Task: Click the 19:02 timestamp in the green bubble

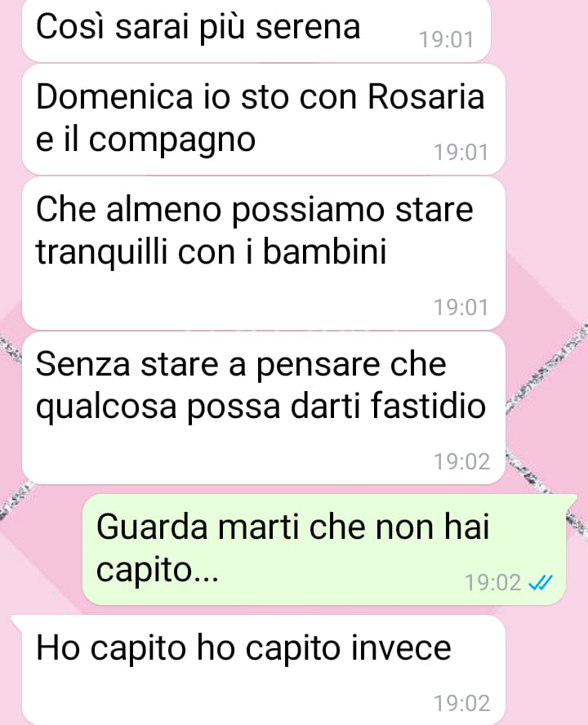Action: click(492, 583)
